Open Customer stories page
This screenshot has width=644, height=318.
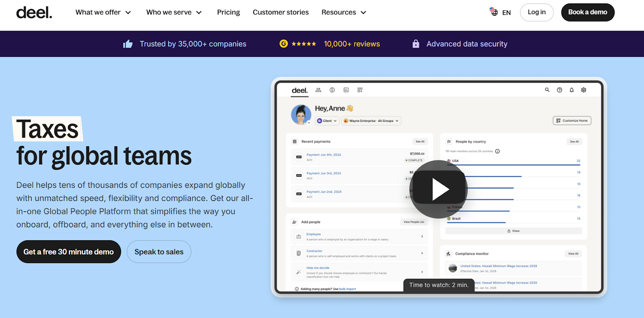click(x=281, y=12)
